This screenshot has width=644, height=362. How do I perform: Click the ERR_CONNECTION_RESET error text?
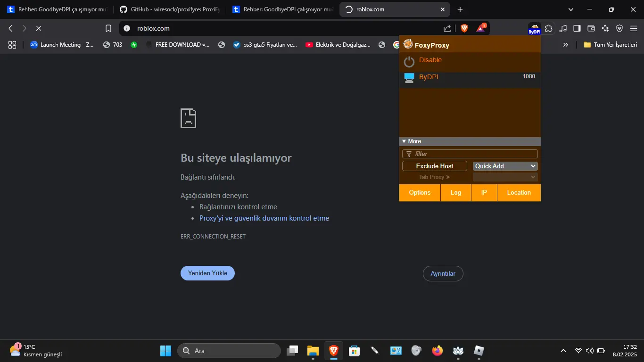[x=213, y=237]
